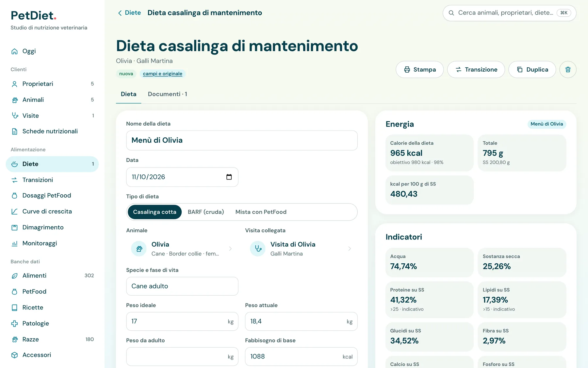Image resolution: width=588 pixels, height=368 pixels.
Task: Focus the Peso attuale field
Action: tap(301, 322)
